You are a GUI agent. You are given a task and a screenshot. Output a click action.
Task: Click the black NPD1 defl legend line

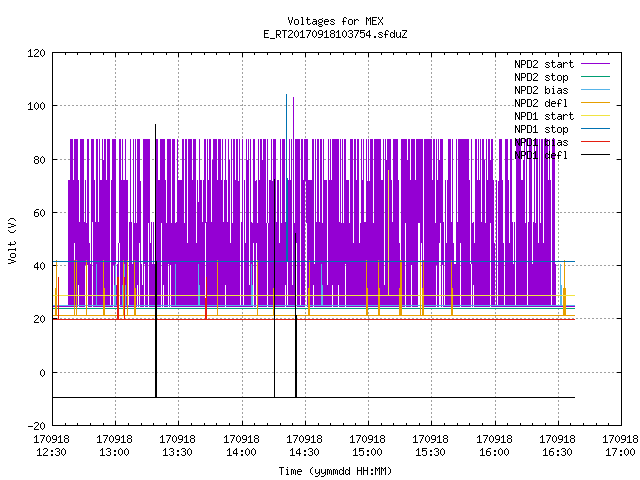tap(595, 155)
